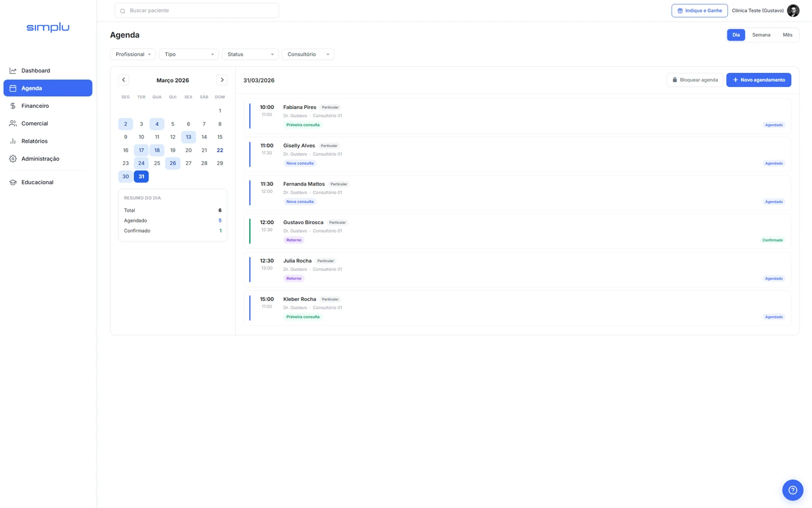812x508 pixels.
Task: Click the user profile avatar photo
Action: click(793, 11)
